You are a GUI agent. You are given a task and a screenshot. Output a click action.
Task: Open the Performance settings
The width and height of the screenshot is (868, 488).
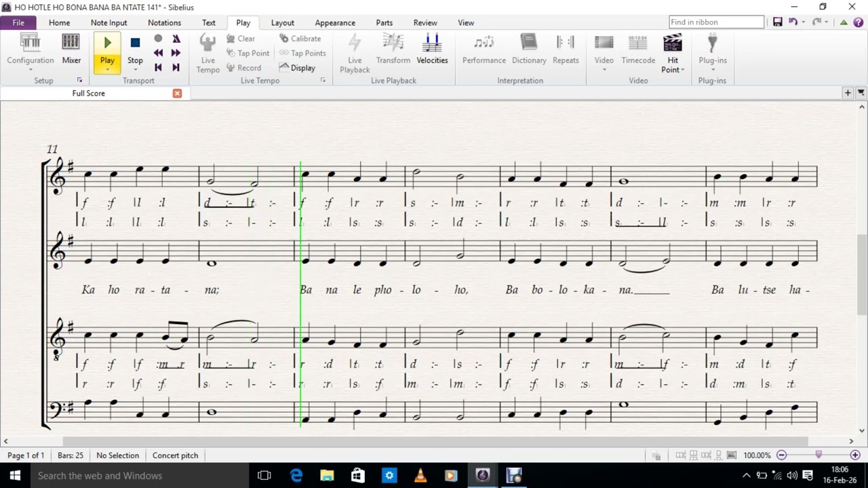pyautogui.click(x=484, y=49)
